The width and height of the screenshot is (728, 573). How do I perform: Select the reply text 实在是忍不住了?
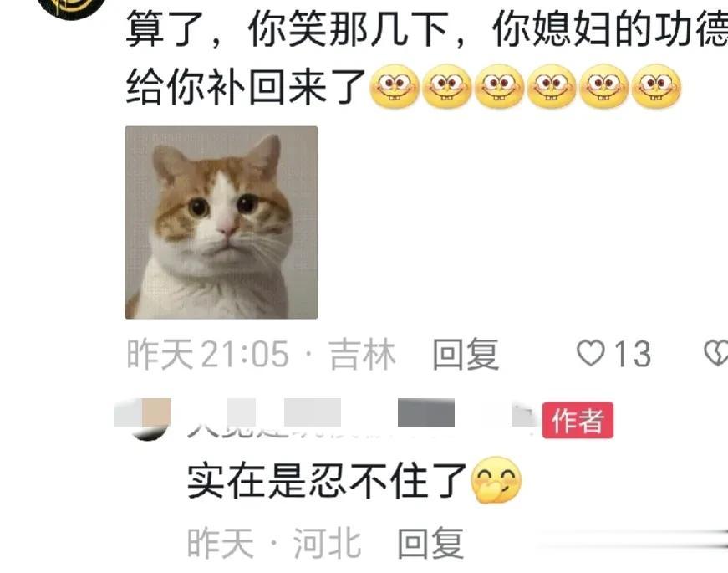pos(327,480)
